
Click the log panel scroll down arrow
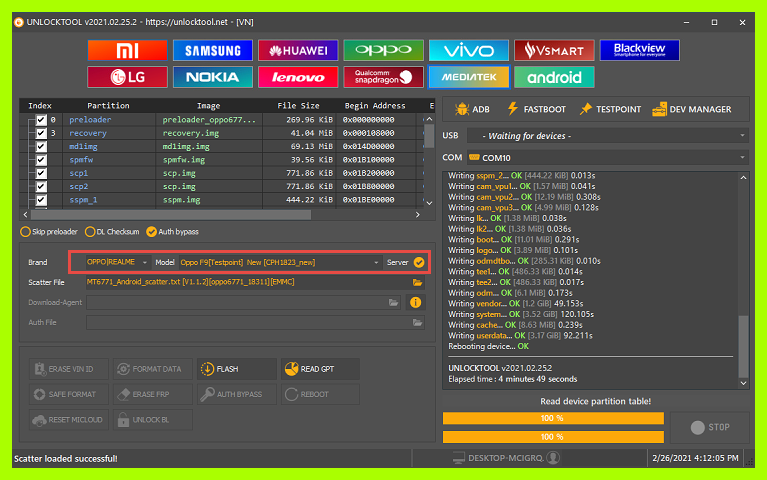(x=743, y=383)
